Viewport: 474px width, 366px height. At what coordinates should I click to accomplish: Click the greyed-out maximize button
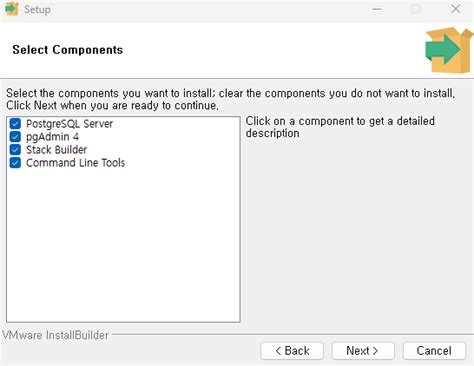click(x=416, y=9)
